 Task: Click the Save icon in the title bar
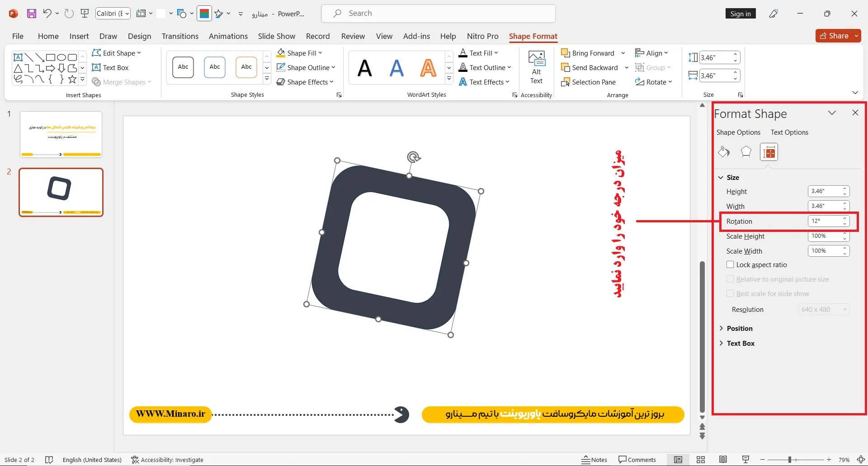click(x=31, y=14)
